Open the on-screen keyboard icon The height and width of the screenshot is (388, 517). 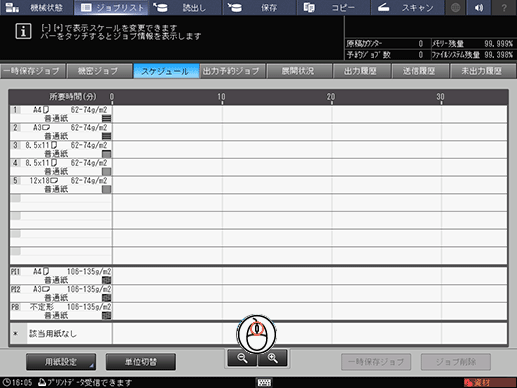[x=264, y=382]
